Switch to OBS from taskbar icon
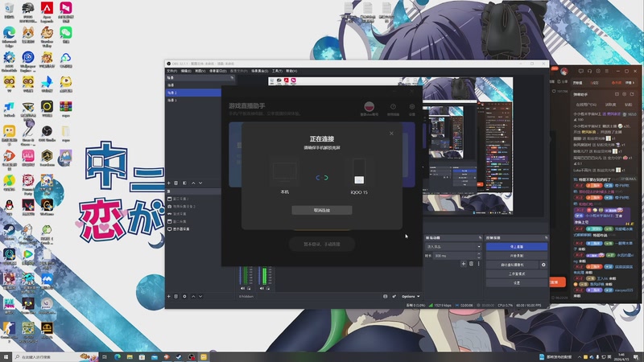This screenshot has width=644, height=362. 192,357
